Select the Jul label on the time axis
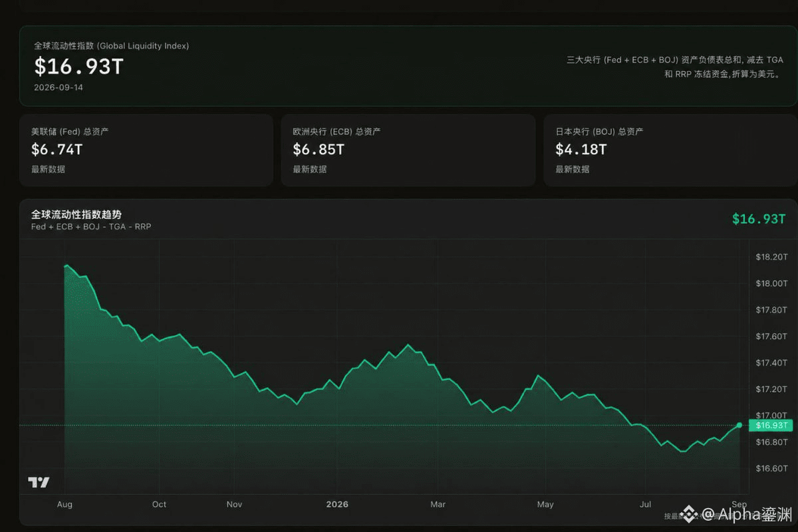This screenshot has width=798, height=532. coord(645,504)
